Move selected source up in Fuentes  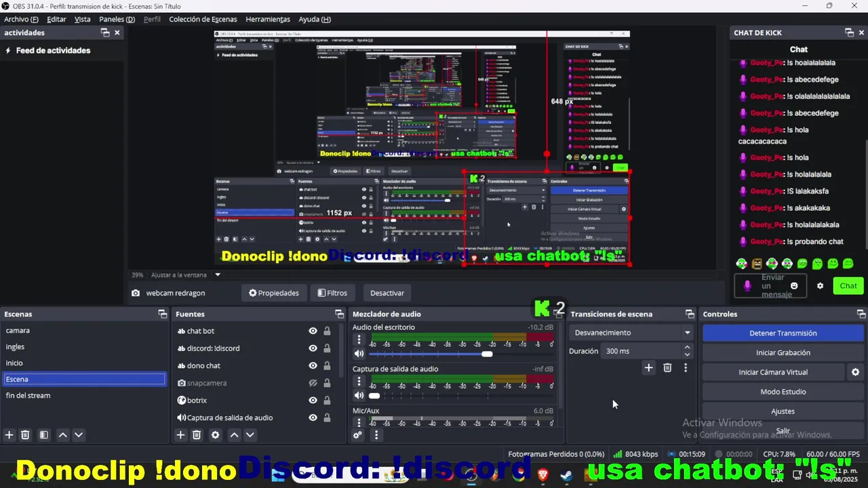click(x=234, y=435)
